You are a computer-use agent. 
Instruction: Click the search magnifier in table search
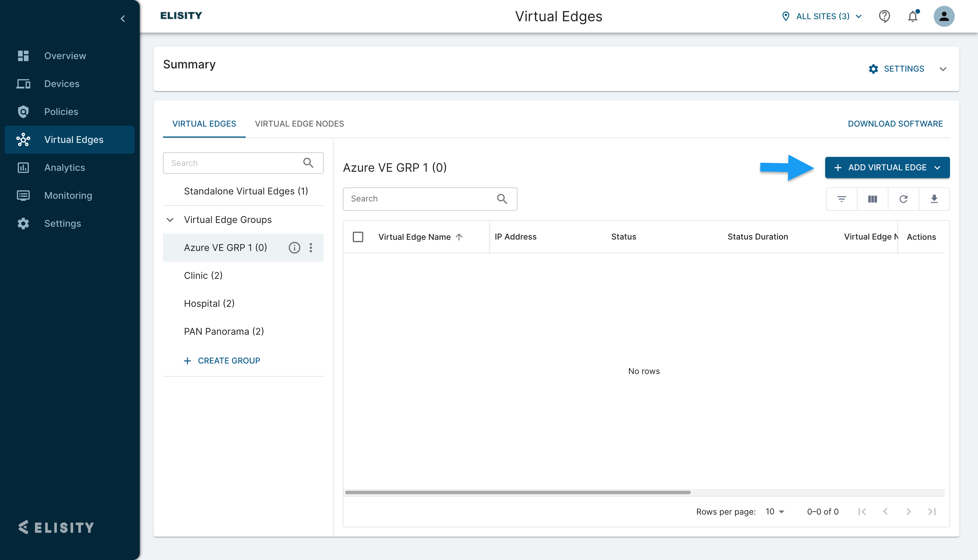(502, 199)
